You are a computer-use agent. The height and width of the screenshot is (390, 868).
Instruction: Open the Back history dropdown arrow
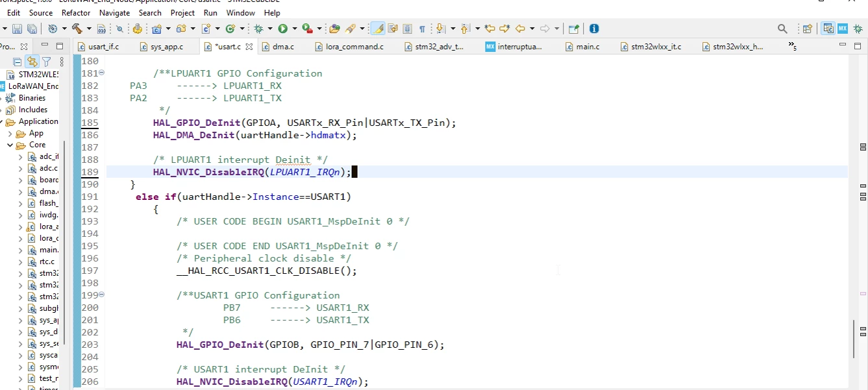[x=531, y=29]
